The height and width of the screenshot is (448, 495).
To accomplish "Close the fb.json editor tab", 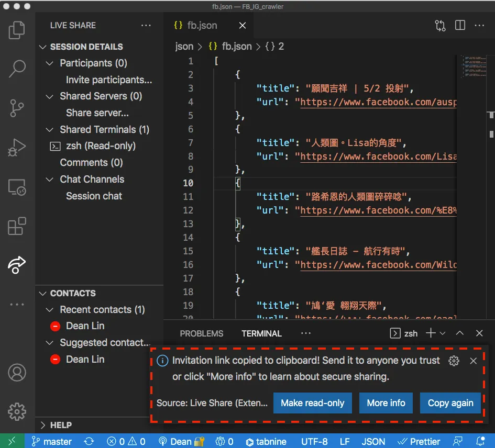I will coord(243,25).
